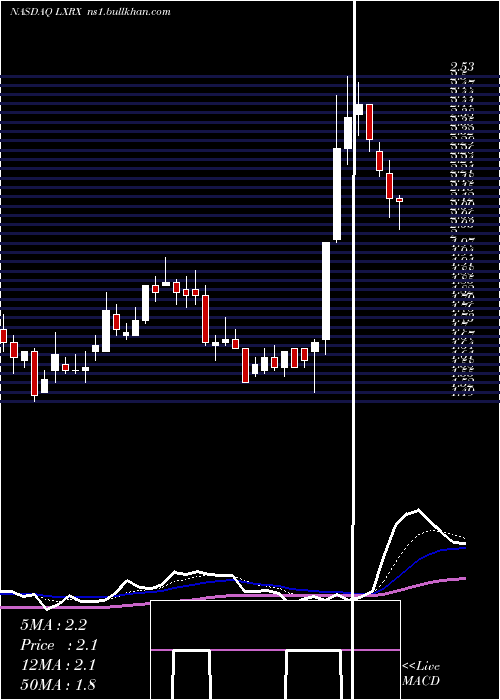Image resolution: width=500 pixels, height=700 pixels.
Task: Click the 50MA : 1.8 readout
Action: [58, 685]
